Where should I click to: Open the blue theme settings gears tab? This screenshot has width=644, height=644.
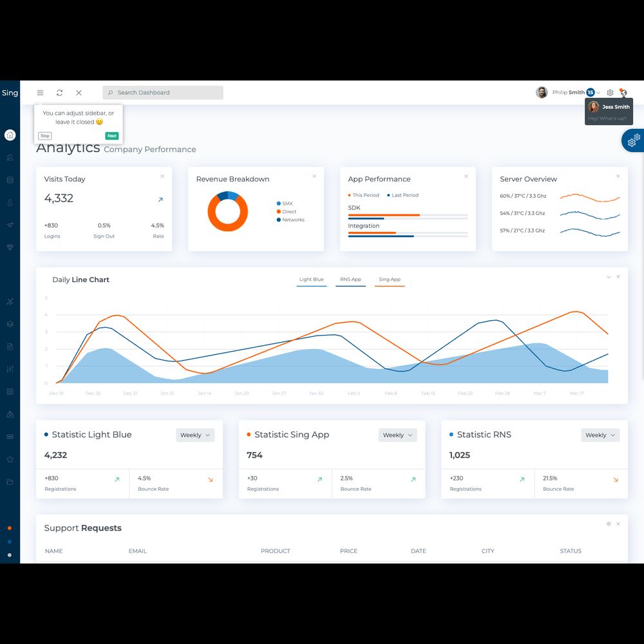633,140
